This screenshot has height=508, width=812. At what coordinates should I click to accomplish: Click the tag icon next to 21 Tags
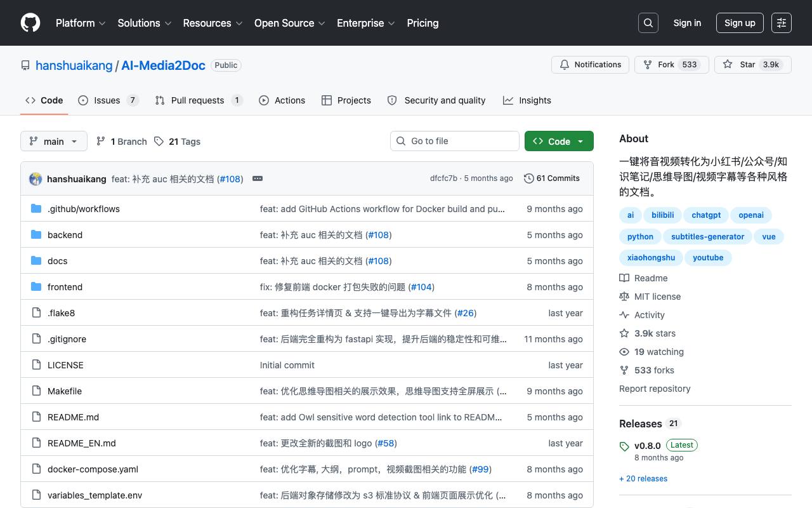click(x=159, y=141)
